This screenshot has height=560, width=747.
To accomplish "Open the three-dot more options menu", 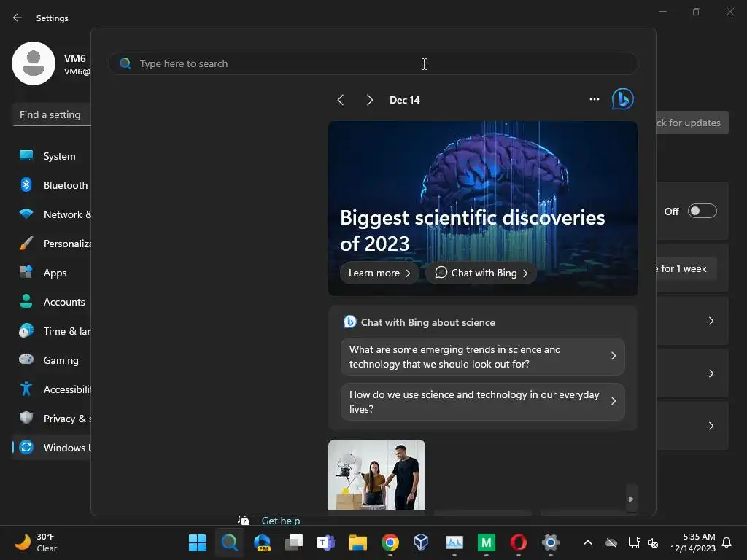I will click(x=594, y=99).
